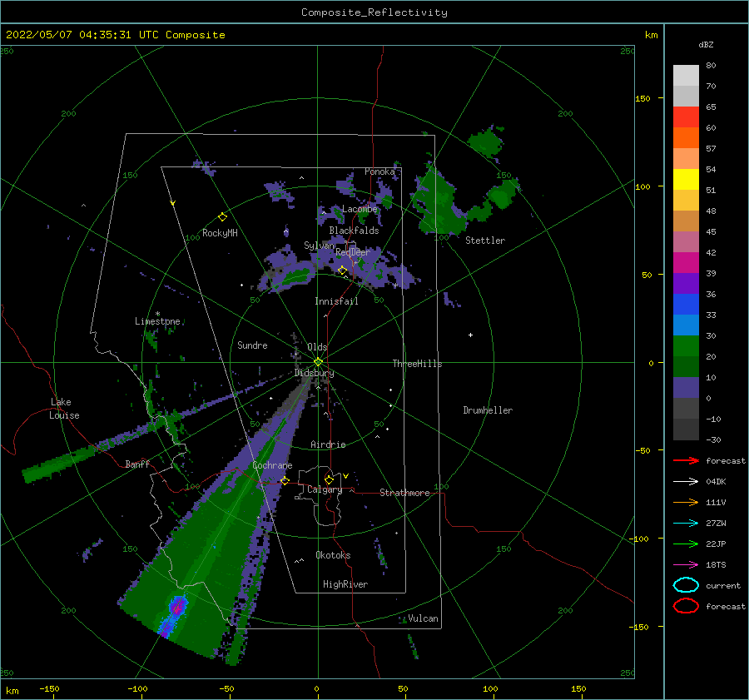Click the Sundre label
This screenshot has width=749, height=700.
point(252,345)
